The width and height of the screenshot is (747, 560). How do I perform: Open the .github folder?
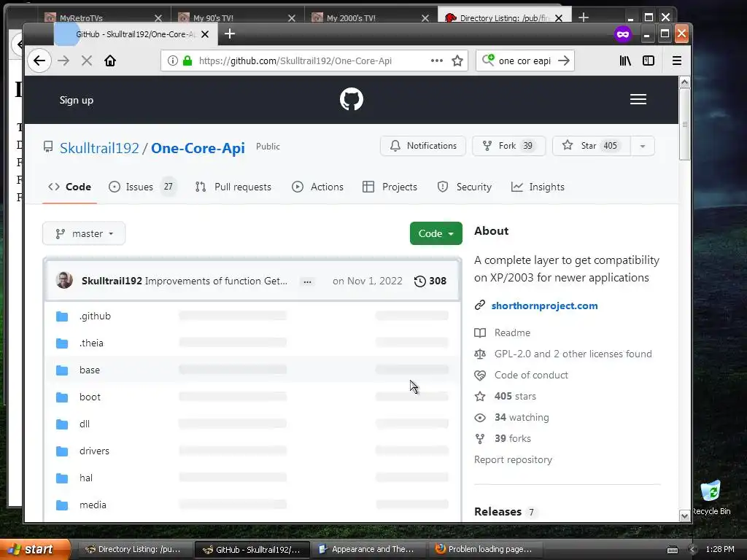pyautogui.click(x=95, y=316)
